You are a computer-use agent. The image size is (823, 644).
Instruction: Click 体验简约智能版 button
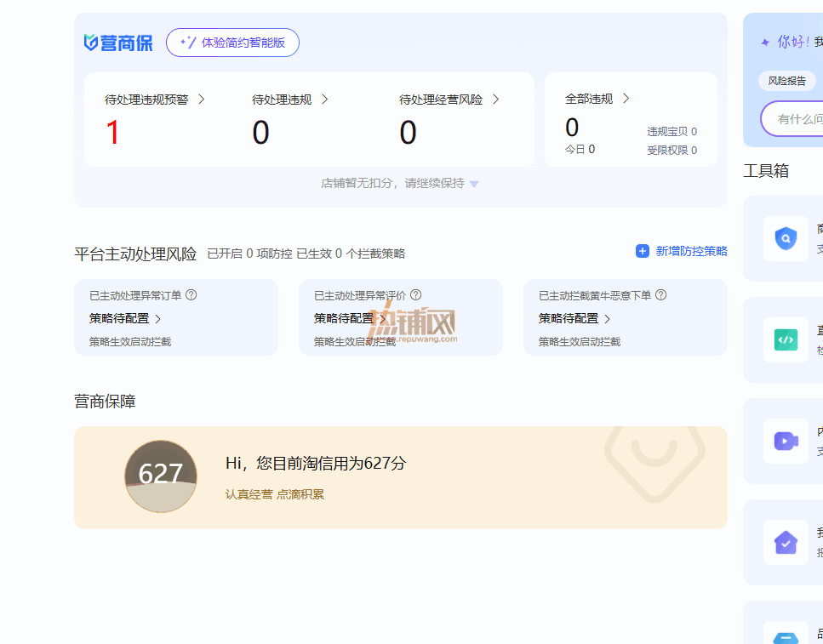click(232, 43)
